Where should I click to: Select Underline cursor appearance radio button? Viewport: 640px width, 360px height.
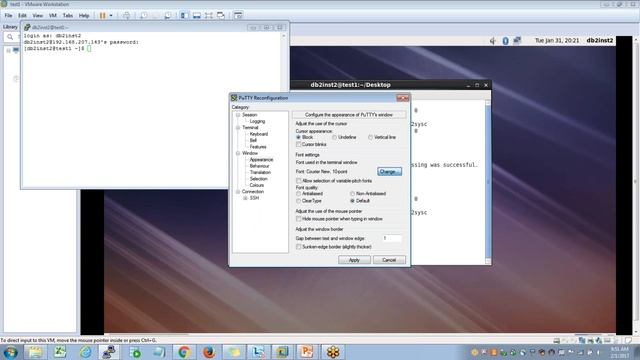[x=334, y=138]
